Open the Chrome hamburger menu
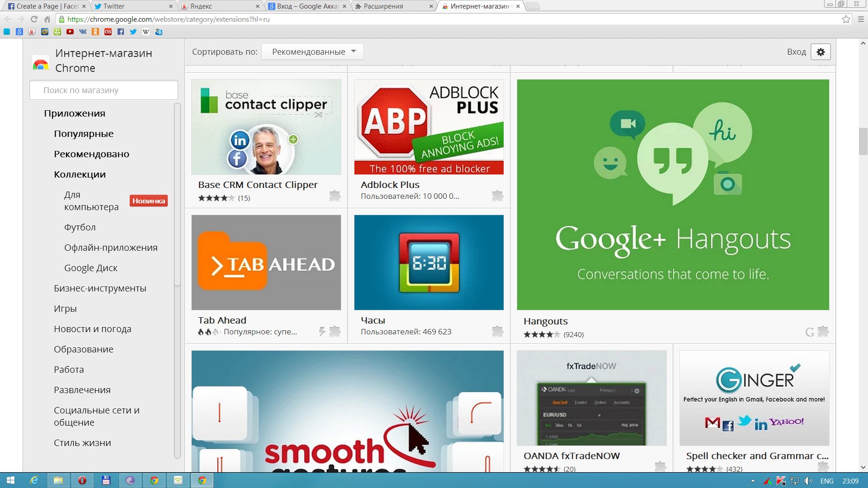The image size is (868, 488). coord(861,19)
